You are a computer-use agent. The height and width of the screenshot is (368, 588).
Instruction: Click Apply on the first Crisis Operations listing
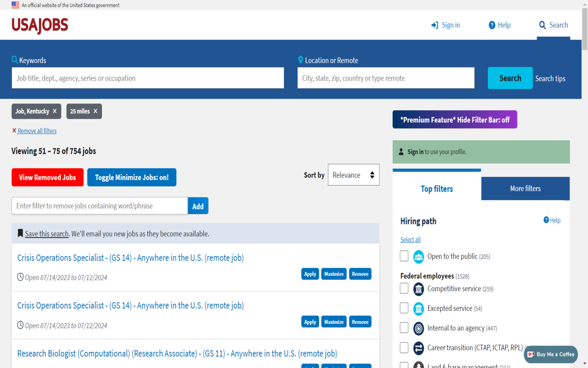310,274
